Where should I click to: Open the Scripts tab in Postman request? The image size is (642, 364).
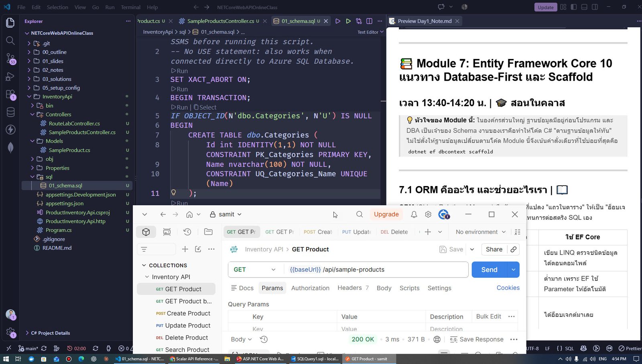coord(409,288)
